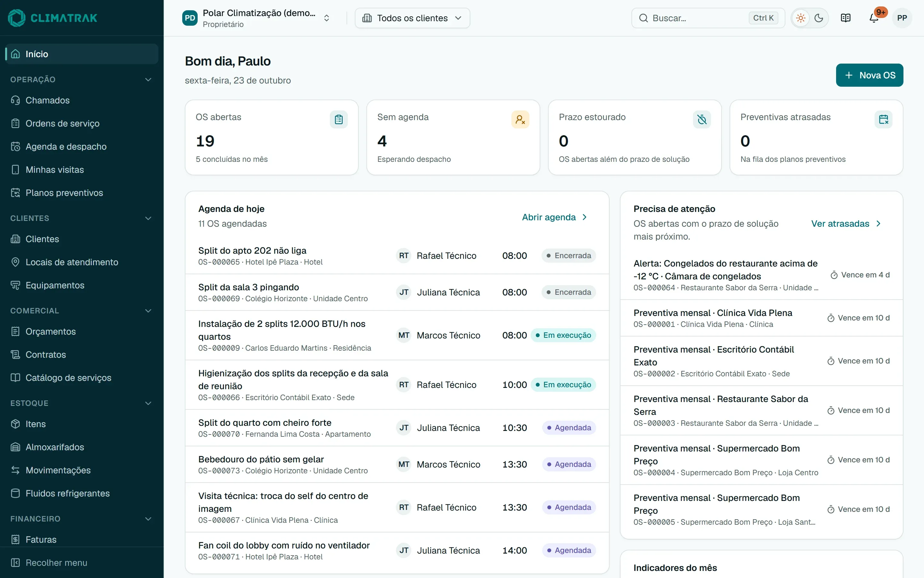Click the Nova OS button
Viewport: 924px width, 578px height.
(869, 75)
